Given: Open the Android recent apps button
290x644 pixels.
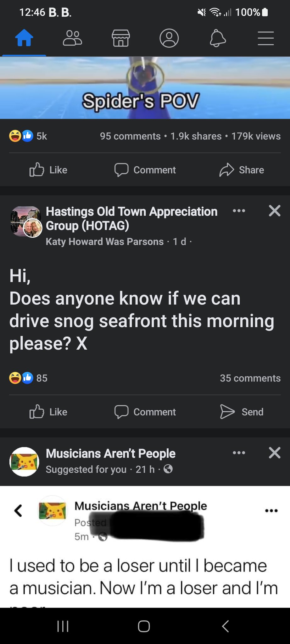Looking at the screenshot, I should [63, 626].
